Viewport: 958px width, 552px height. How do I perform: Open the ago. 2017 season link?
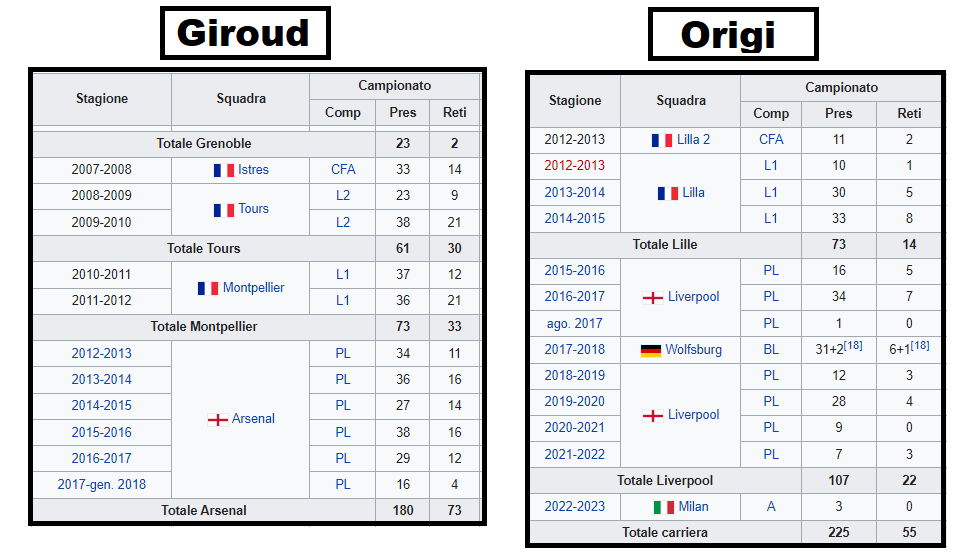click(x=575, y=324)
